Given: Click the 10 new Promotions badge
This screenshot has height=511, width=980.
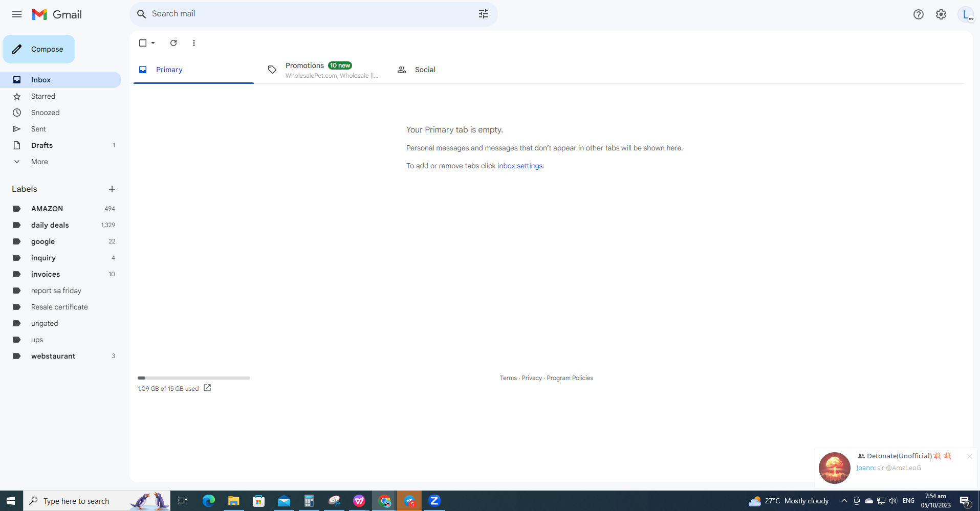Looking at the screenshot, I should (340, 65).
